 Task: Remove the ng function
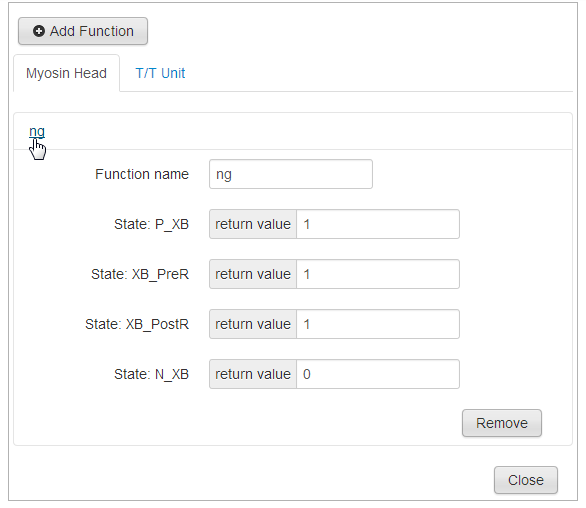point(502,423)
